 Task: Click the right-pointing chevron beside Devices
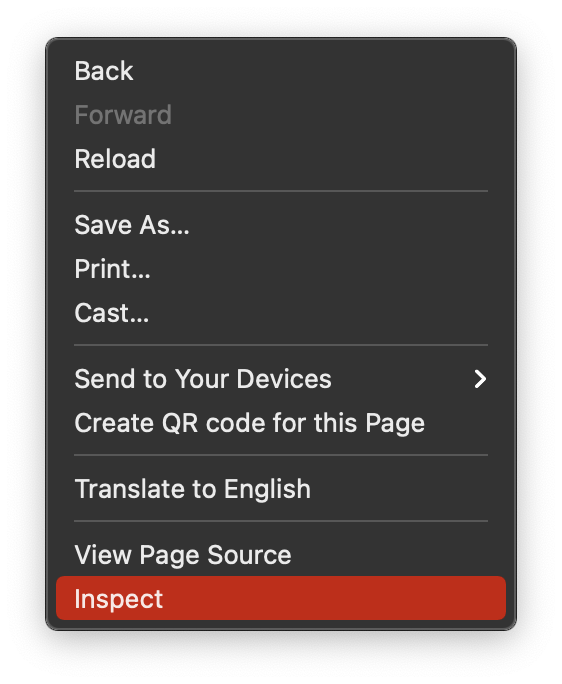(x=480, y=379)
